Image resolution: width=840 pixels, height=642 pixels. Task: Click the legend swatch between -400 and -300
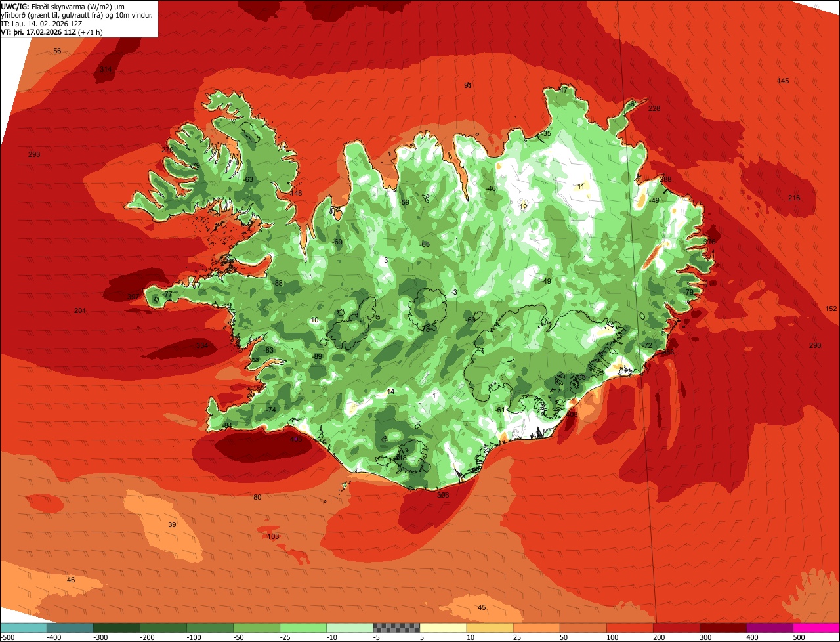[70, 627]
